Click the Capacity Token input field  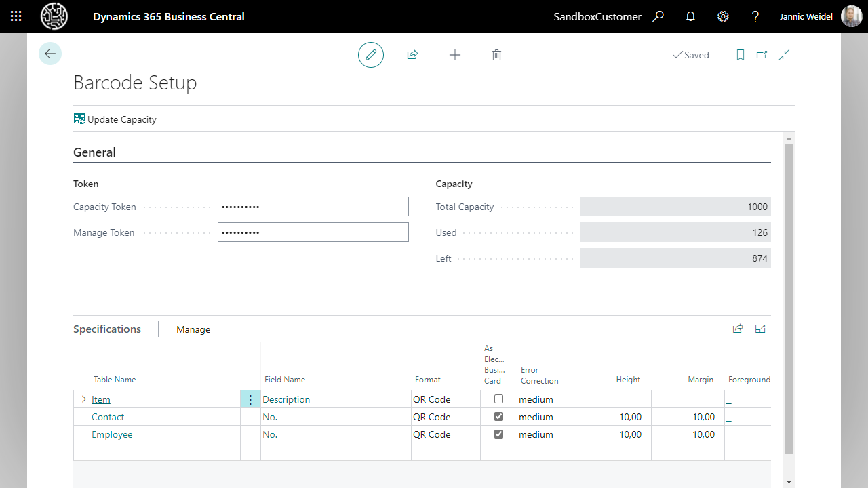(313, 207)
